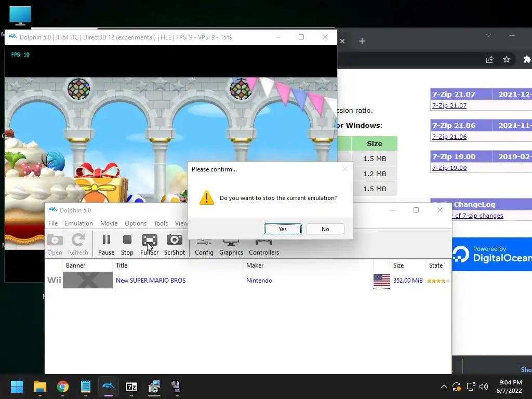The width and height of the screenshot is (532, 399).
Task: Open the clock and date panel
Action: [509, 387]
